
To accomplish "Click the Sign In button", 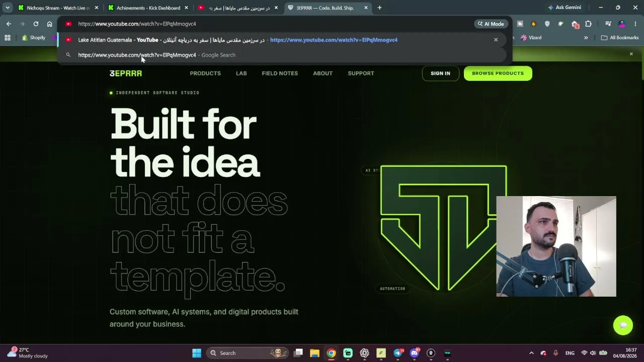I will coord(440,73).
